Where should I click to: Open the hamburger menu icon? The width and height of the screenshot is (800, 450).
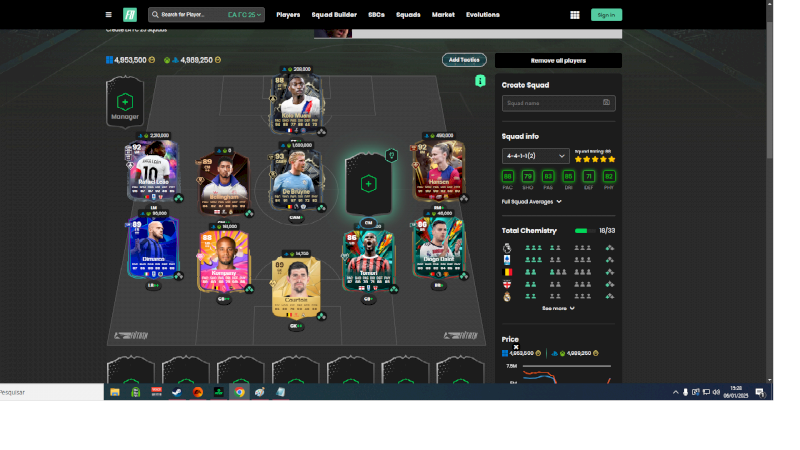point(108,15)
